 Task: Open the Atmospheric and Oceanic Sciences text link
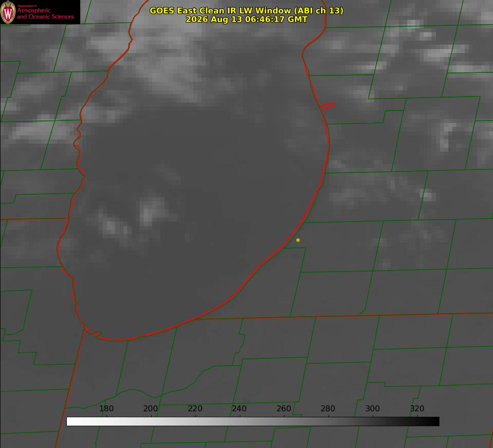point(45,13)
